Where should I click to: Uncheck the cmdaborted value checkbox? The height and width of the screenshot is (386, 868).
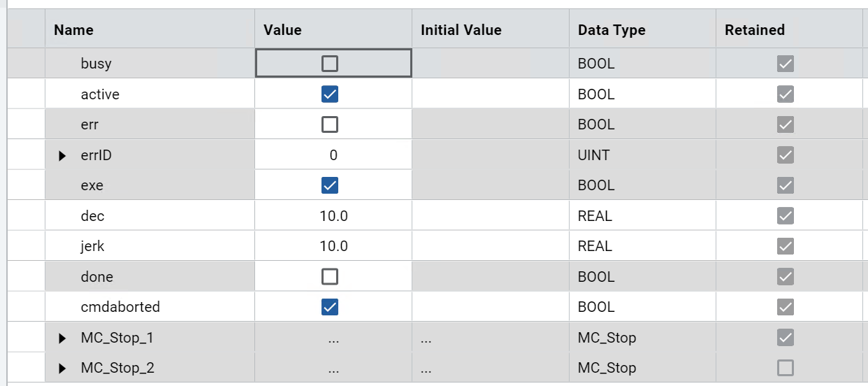330,307
